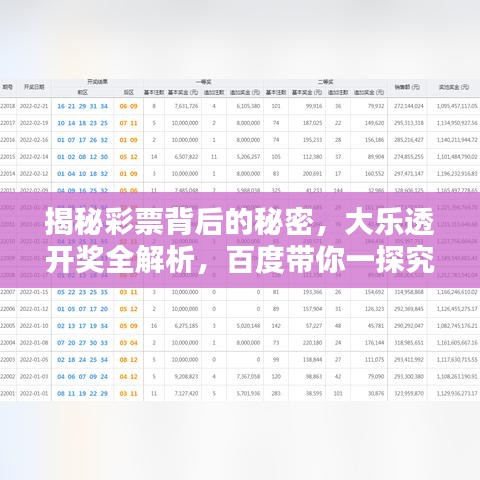Click front numbers 16 21 29 31 34
Viewport: 480px width, 480px height.
[x=82, y=106]
